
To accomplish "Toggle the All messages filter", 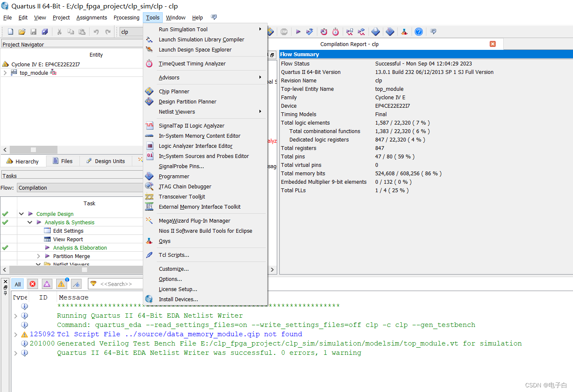I will [18, 284].
